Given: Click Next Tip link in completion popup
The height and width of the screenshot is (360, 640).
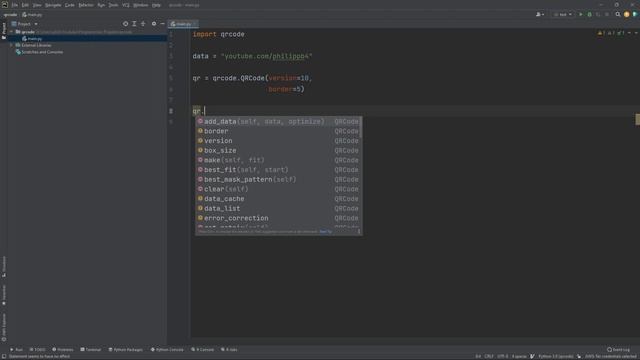Looking at the screenshot, I should (x=326, y=232).
